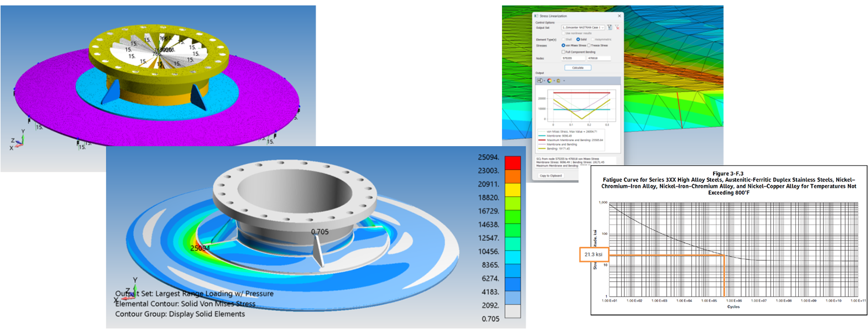Screen dimensions: 868x334
Task: Click the white swatch at the contour legend bottom
Action: click(x=512, y=311)
